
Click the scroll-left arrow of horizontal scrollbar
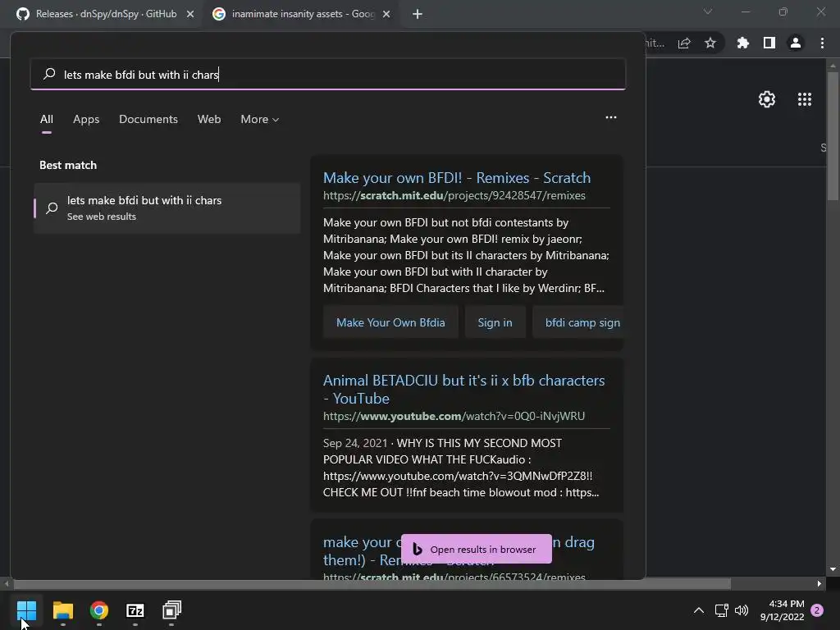click(6, 583)
